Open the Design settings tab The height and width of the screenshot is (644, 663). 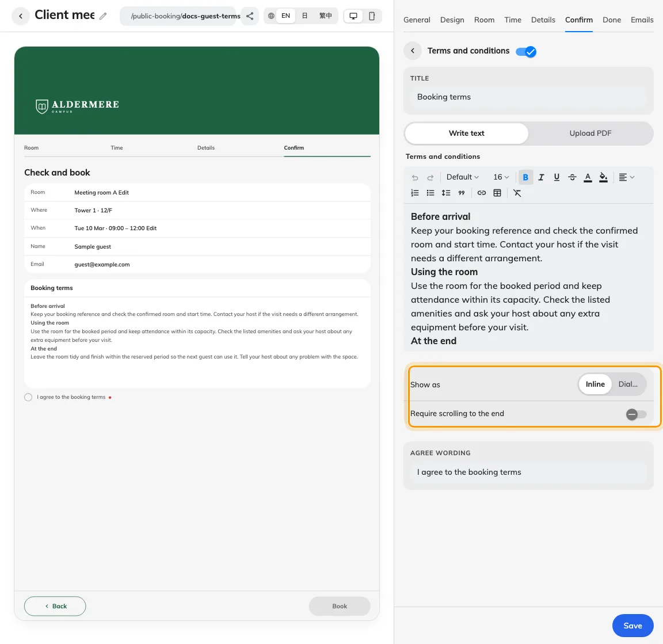(x=452, y=20)
